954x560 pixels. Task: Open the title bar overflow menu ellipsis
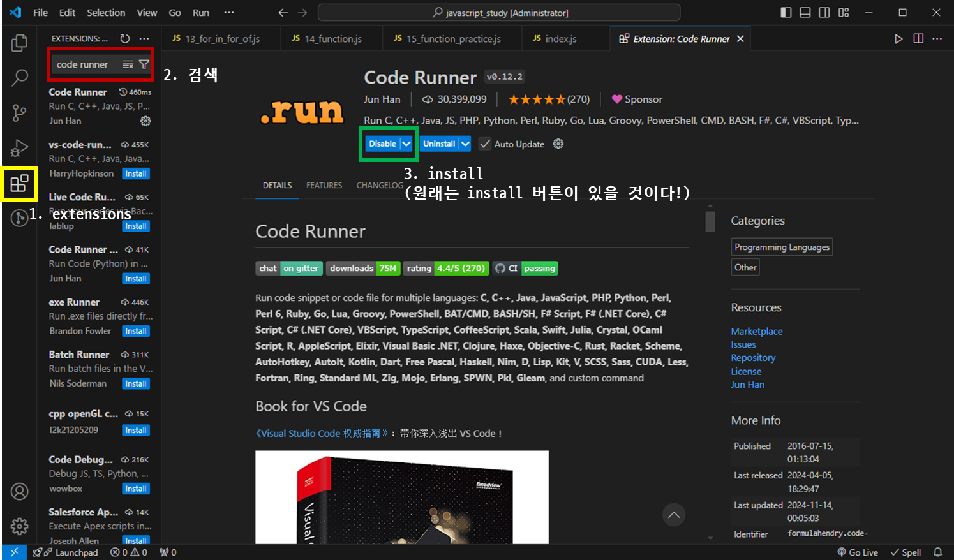coord(229,13)
